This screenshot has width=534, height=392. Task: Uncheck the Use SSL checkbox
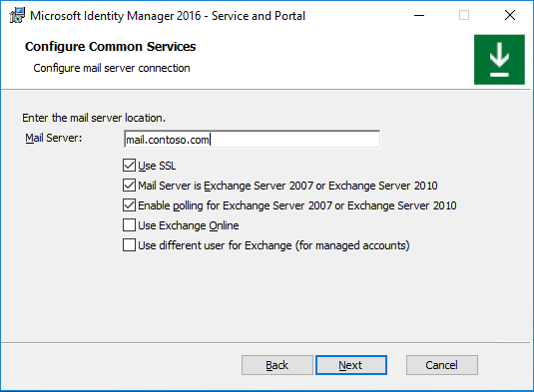point(129,166)
